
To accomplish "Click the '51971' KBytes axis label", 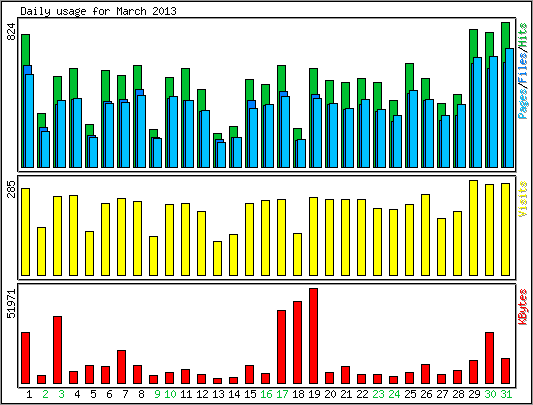I will (11, 304).
